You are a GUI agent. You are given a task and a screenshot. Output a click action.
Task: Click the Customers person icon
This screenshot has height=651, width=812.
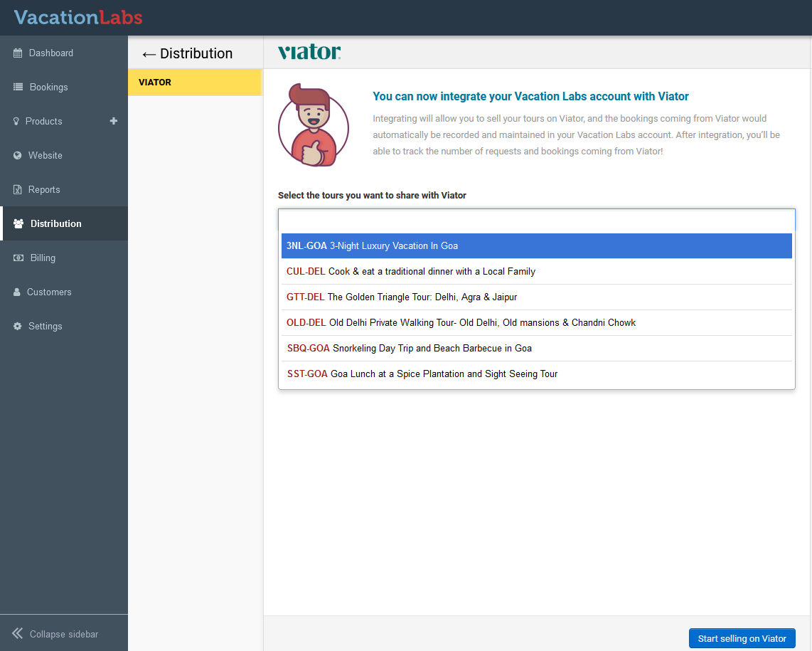coord(17,292)
